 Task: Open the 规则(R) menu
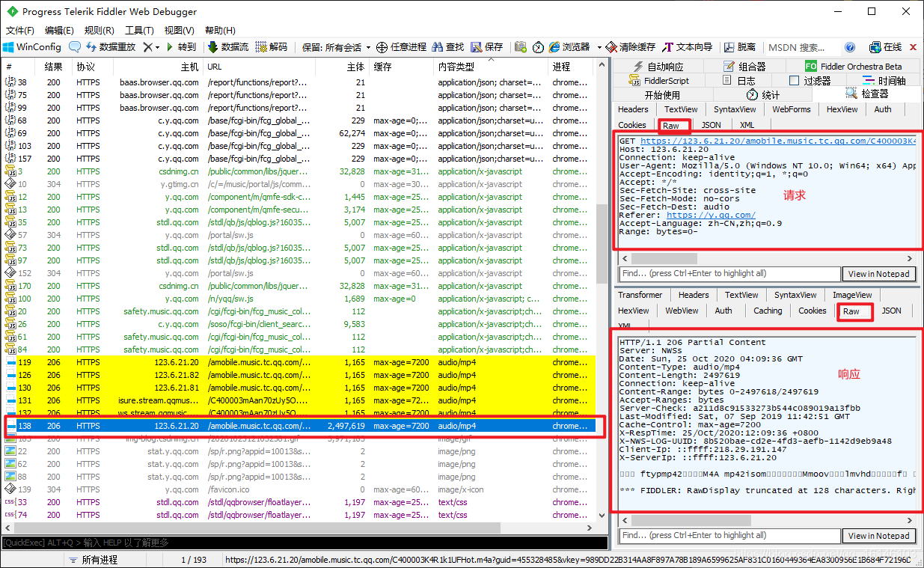click(100, 31)
